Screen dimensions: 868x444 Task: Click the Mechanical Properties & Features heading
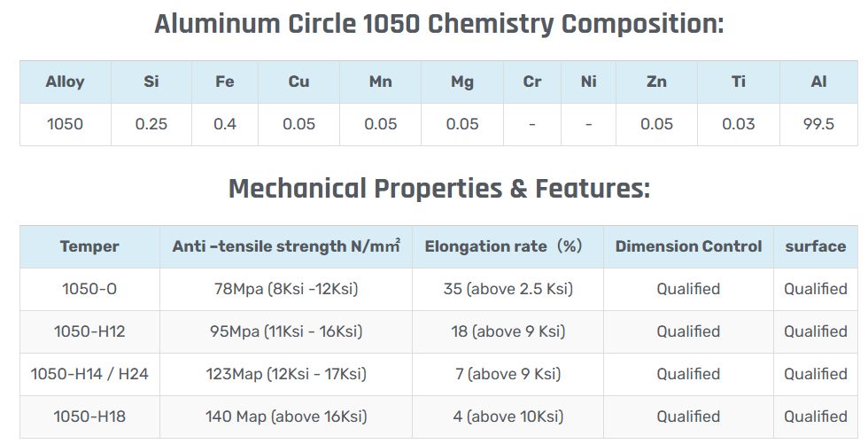pos(438,189)
